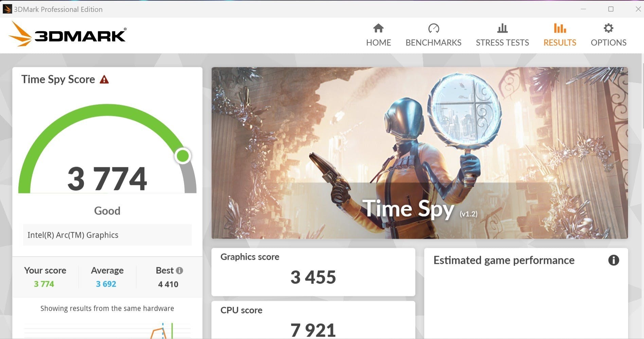Screen dimensions: 644x339
Task: Click the Intel(R) Arc(TM) Graphics label
Action: coord(73,235)
